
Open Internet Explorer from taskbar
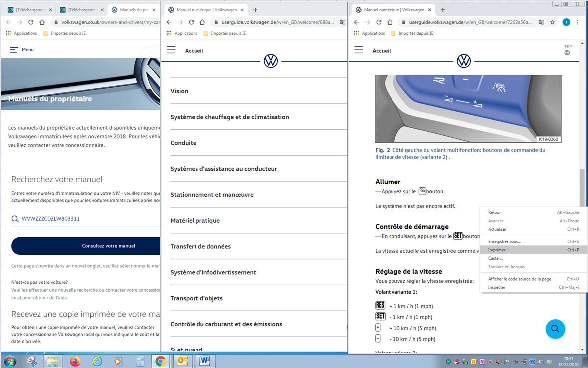97,361
